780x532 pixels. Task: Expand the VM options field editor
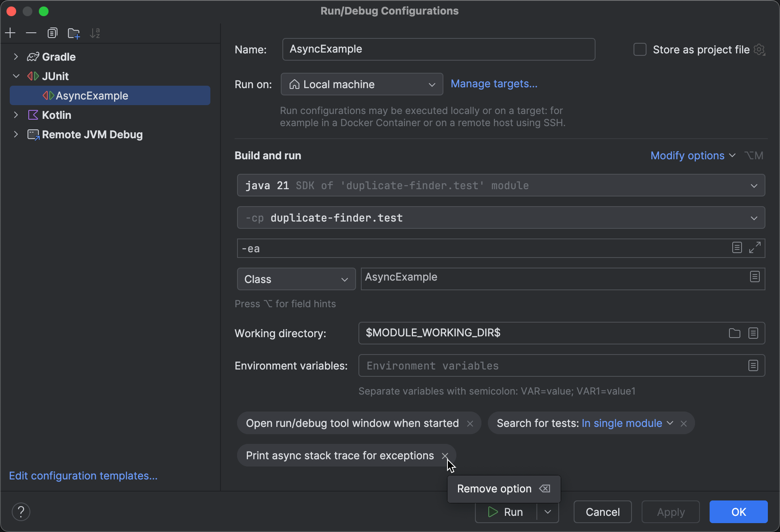754,248
